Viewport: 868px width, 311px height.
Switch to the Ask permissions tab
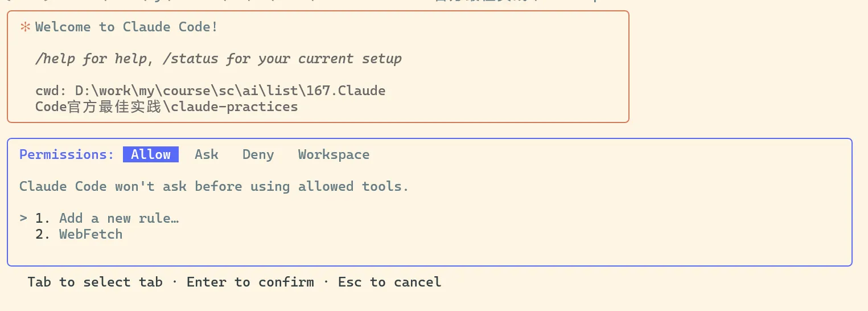(x=206, y=154)
